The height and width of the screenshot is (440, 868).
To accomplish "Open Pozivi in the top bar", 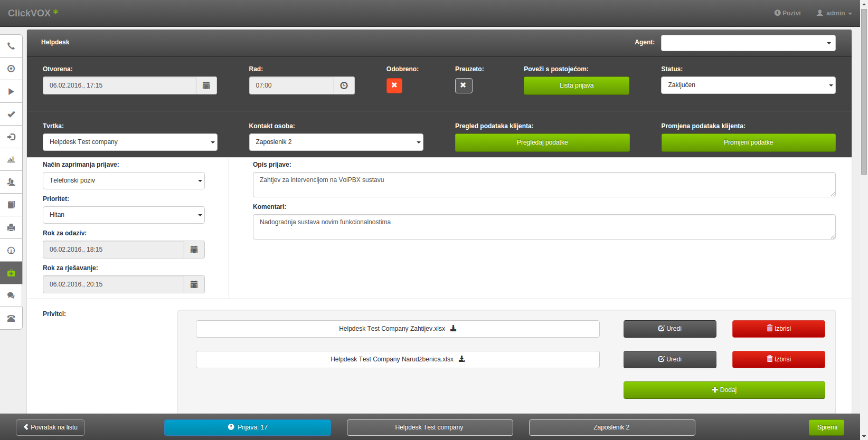I will (787, 13).
